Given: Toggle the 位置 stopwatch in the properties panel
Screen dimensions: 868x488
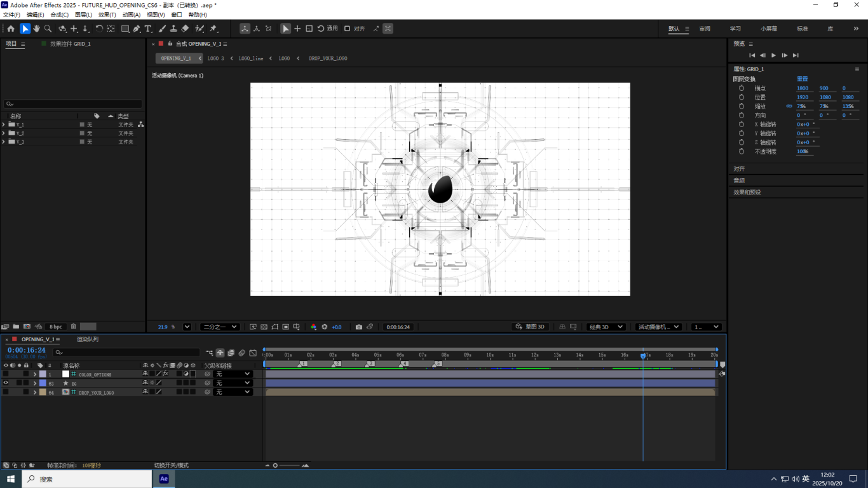Looking at the screenshot, I should pos(742,97).
